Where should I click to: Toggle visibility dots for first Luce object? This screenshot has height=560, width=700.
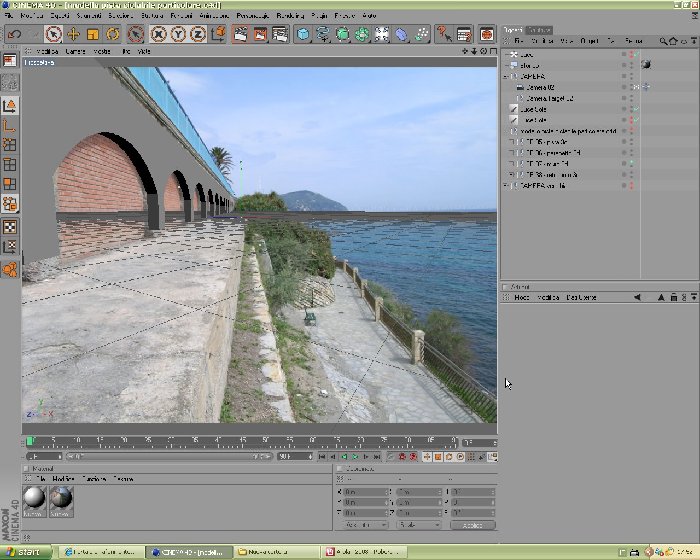click(631, 54)
